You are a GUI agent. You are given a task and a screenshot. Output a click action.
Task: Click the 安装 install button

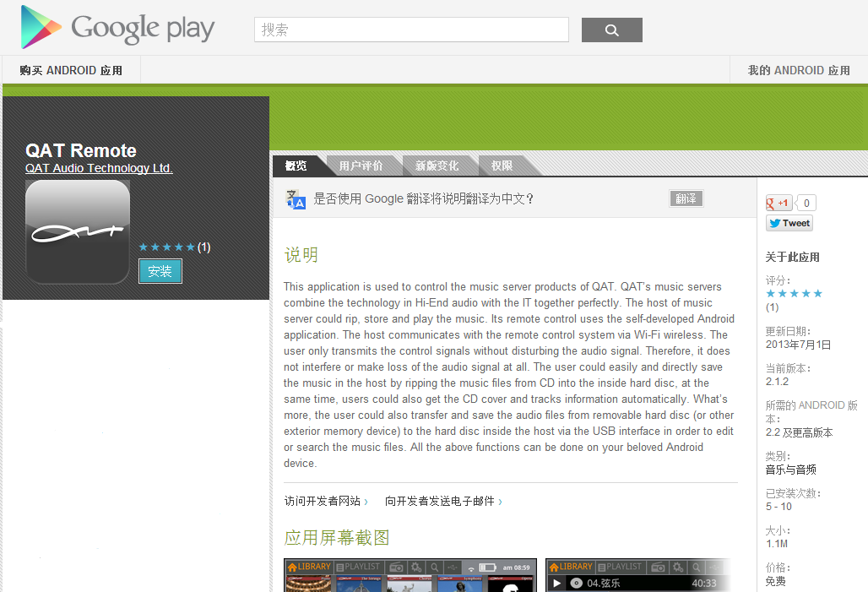click(x=160, y=271)
